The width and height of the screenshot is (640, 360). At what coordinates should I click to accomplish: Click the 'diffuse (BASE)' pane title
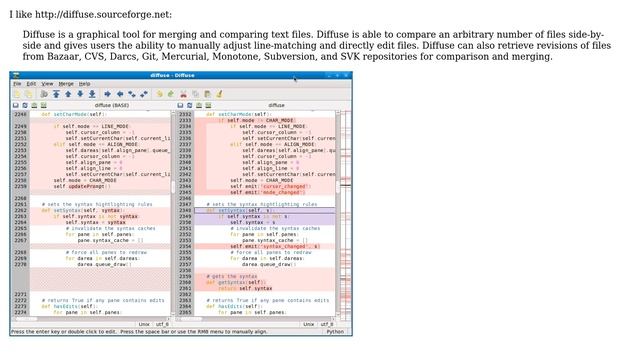pyautogui.click(x=112, y=105)
